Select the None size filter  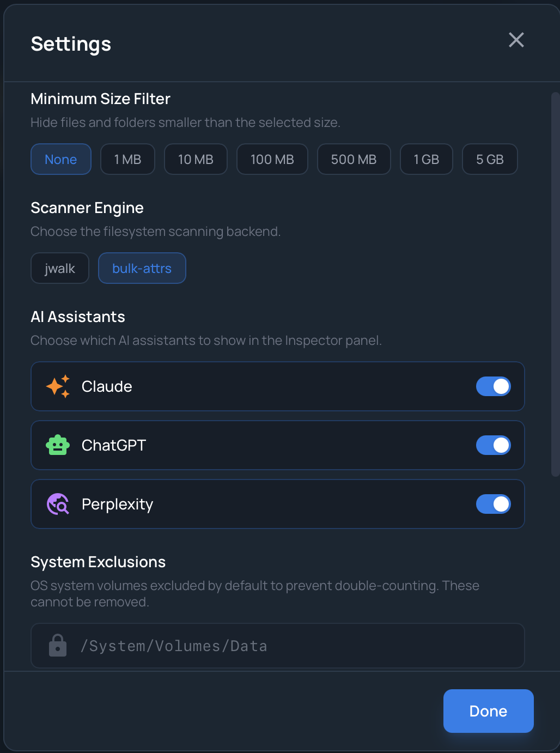(x=61, y=159)
